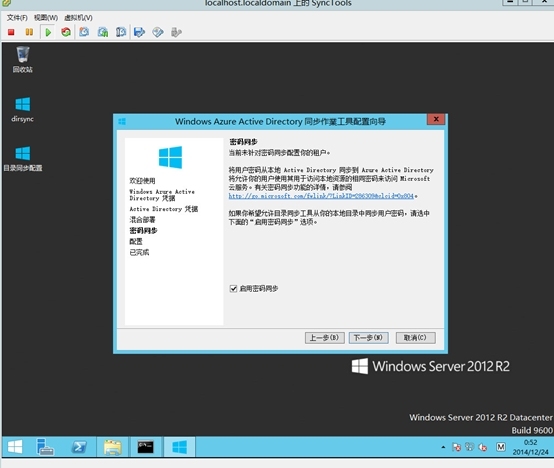This screenshot has height=468, width=554.
Task: Open the command prompt taskbar icon
Action: 145,447
